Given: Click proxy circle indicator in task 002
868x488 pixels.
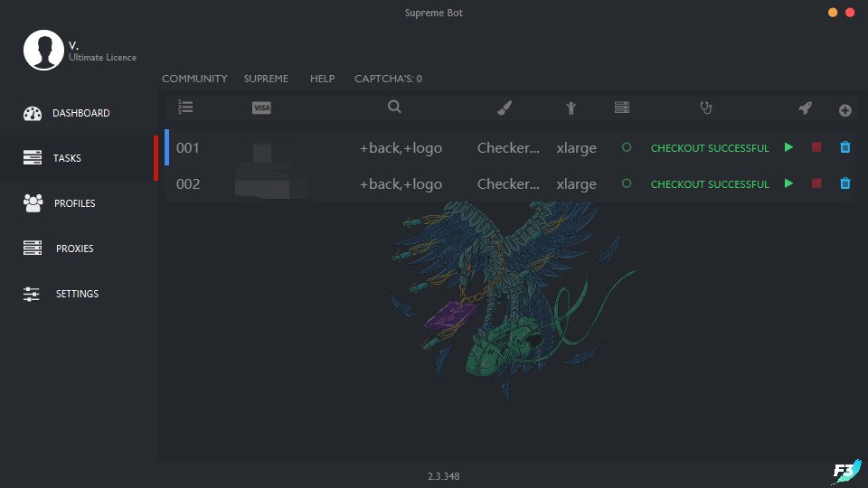Looking at the screenshot, I should (x=626, y=183).
